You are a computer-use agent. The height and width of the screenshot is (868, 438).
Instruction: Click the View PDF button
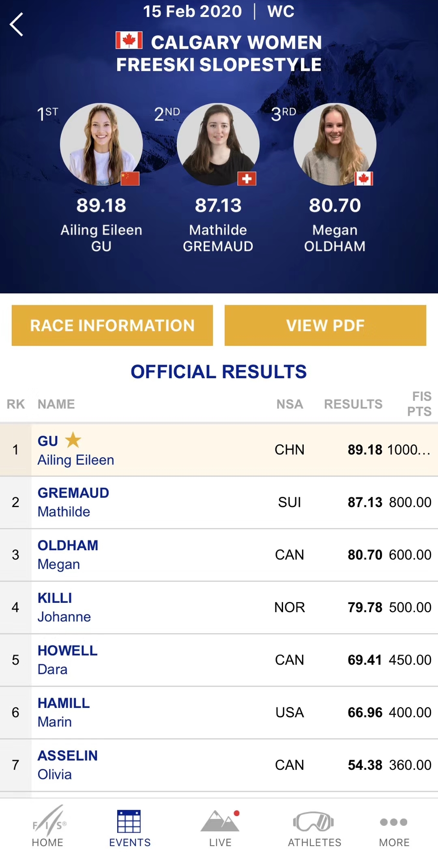[325, 326]
